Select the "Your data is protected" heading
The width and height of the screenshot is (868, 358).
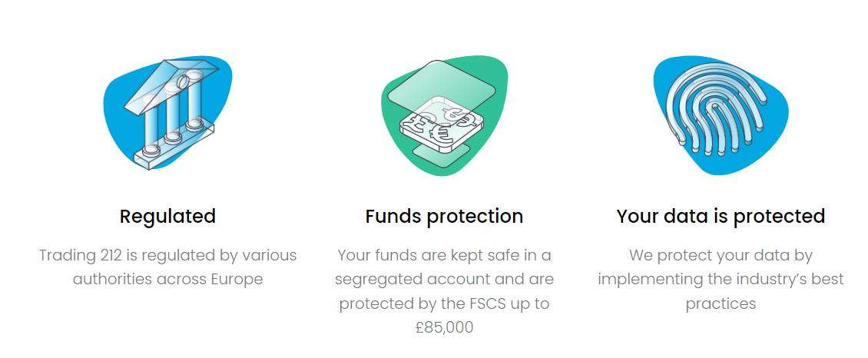tap(721, 217)
